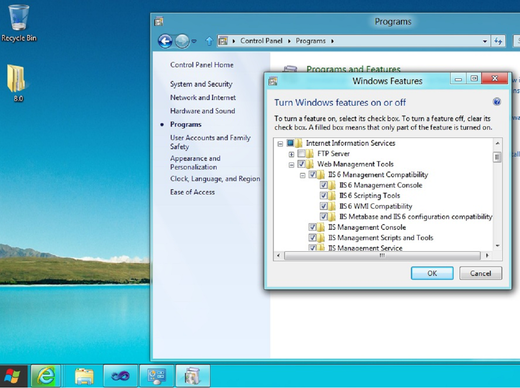Click the Windows Start button

coord(13,376)
